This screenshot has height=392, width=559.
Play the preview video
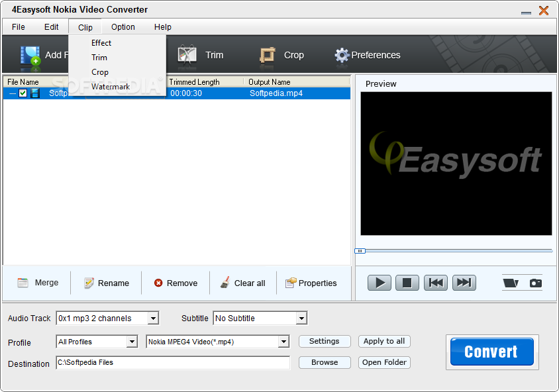pyautogui.click(x=380, y=283)
